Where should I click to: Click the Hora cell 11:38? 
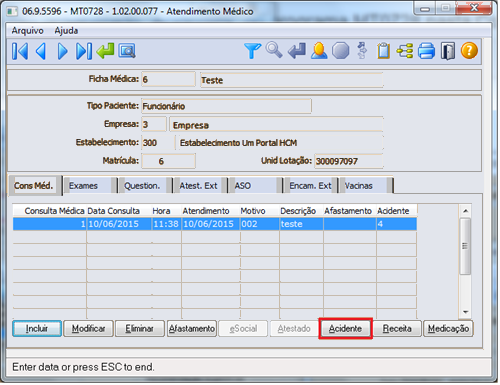click(x=167, y=224)
